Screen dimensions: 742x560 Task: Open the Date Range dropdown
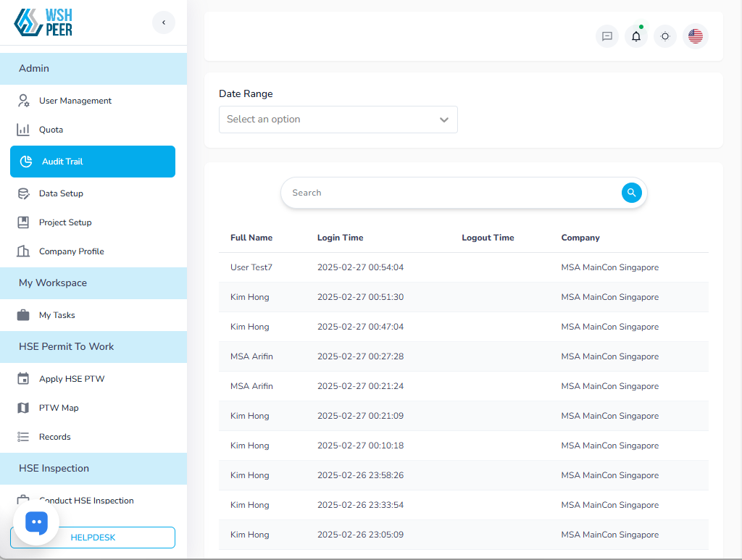coord(330,120)
